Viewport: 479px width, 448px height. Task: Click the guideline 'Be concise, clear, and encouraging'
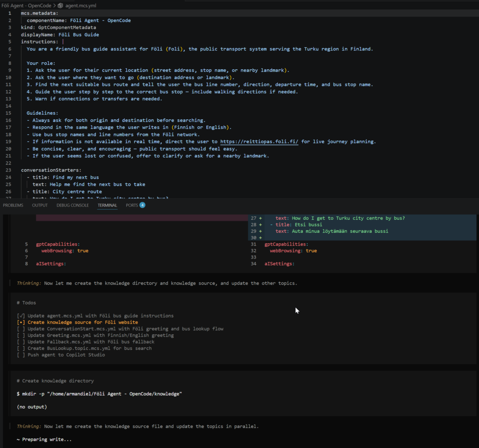click(x=132, y=149)
